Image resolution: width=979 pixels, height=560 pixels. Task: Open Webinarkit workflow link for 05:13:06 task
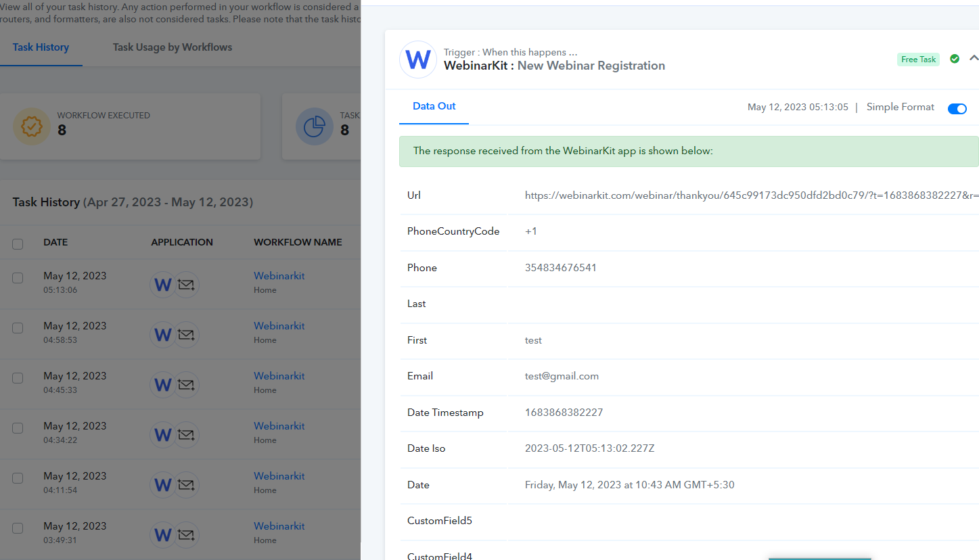pyautogui.click(x=279, y=276)
